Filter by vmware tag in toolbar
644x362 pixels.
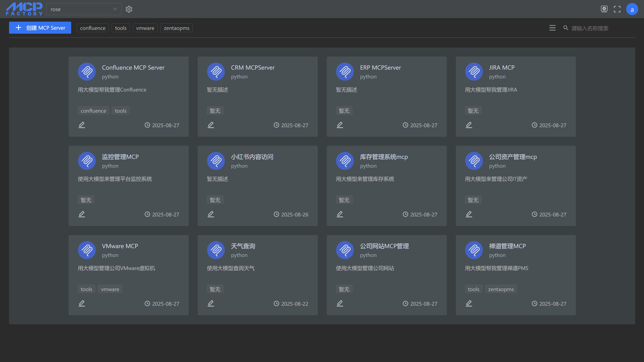click(145, 28)
